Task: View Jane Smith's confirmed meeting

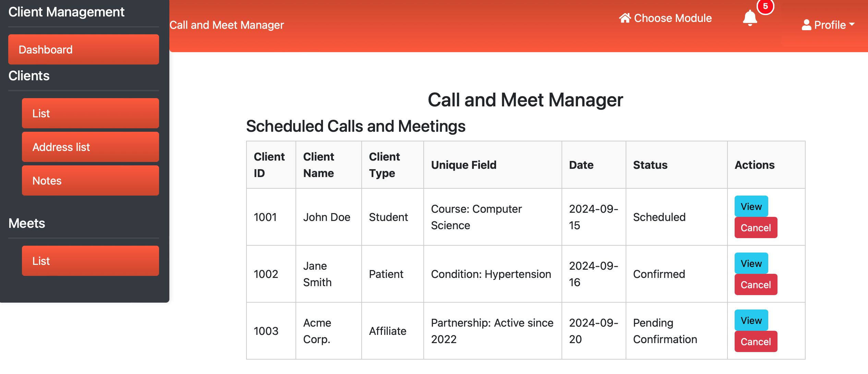Action: (x=751, y=263)
